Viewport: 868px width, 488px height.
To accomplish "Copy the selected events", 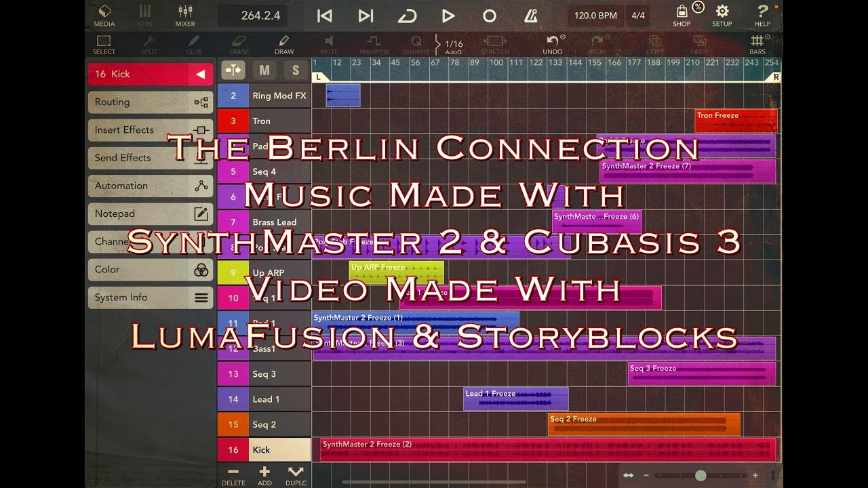I will point(655,45).
